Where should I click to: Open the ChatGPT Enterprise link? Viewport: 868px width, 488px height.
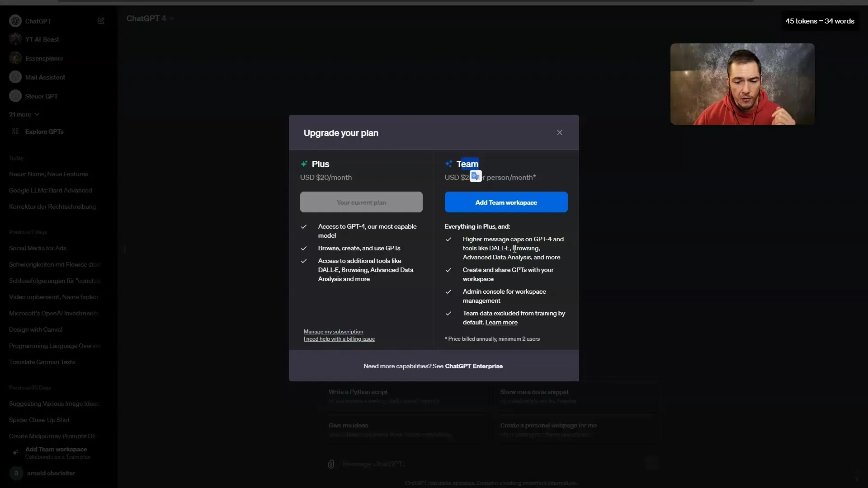click(x=474, y=366)
